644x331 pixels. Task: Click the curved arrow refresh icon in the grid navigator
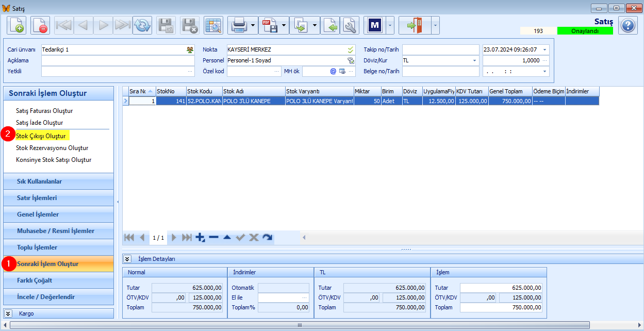(267, 238)
